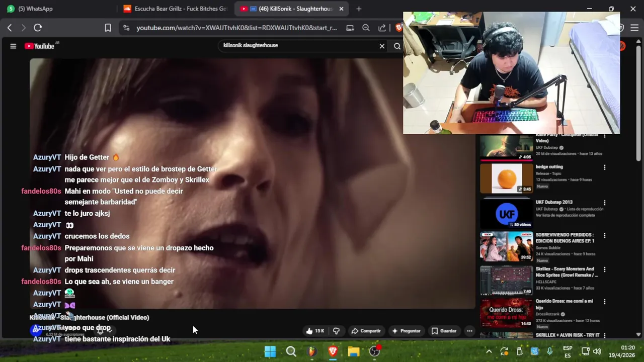Image resolution: width=644 pixels, height=362 pixels.
Task: Click the network tray icon
Action: 585,351
